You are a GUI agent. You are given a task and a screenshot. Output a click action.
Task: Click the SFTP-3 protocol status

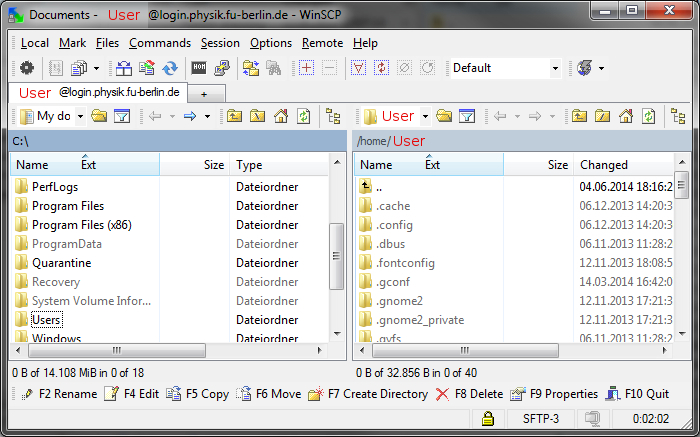[x=541, y=419]
